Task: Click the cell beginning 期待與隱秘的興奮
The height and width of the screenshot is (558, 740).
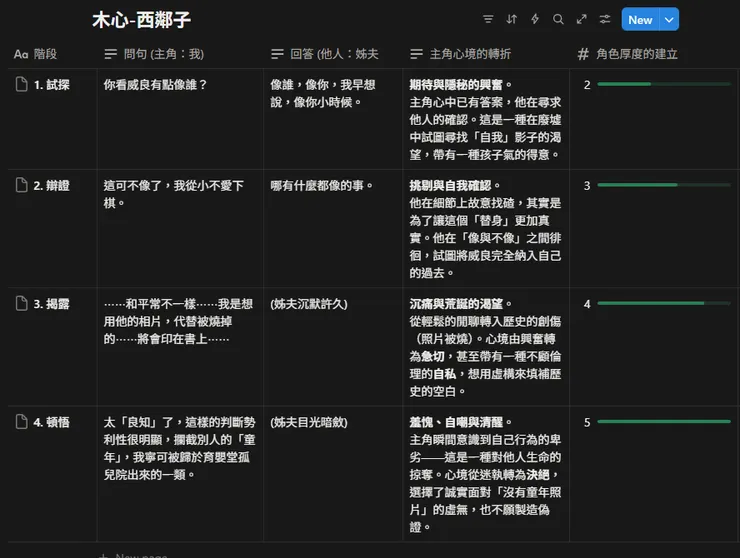Action: [x=486, y=119]
